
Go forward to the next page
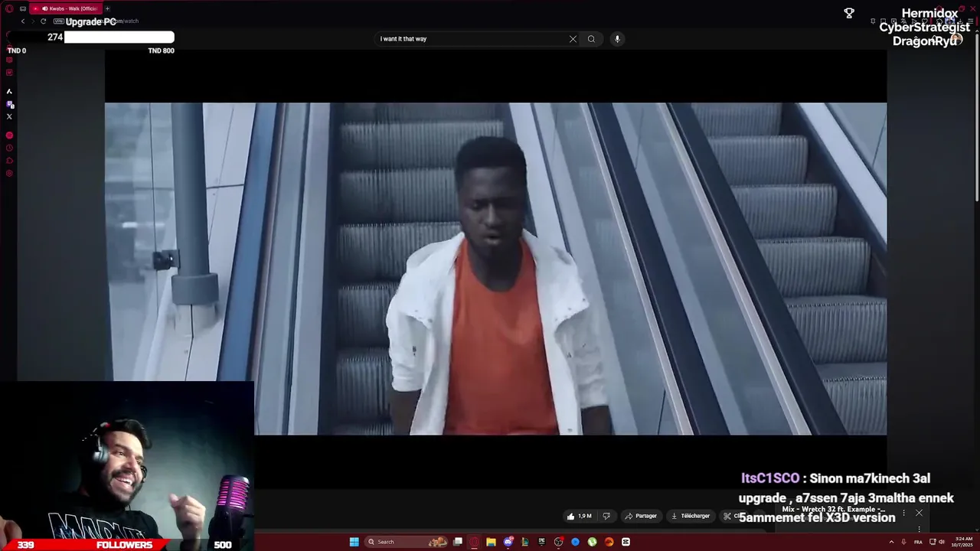(x=33, y=21)
